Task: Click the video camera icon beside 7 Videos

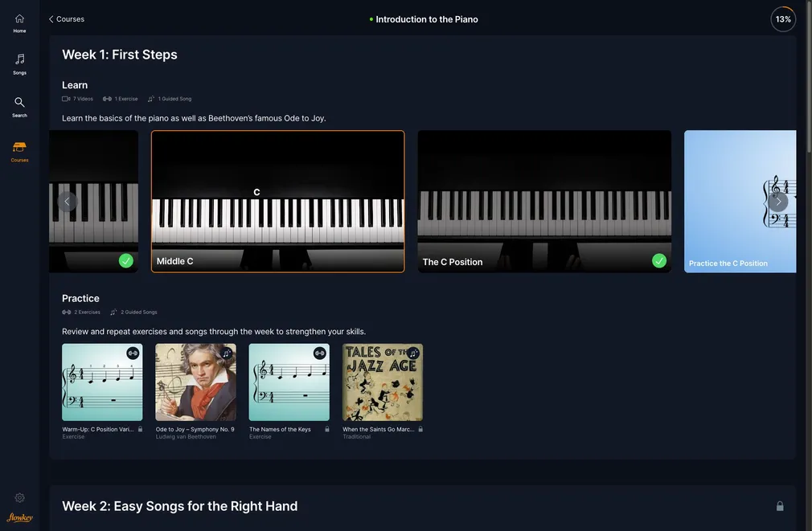Action: coord(66,99)
